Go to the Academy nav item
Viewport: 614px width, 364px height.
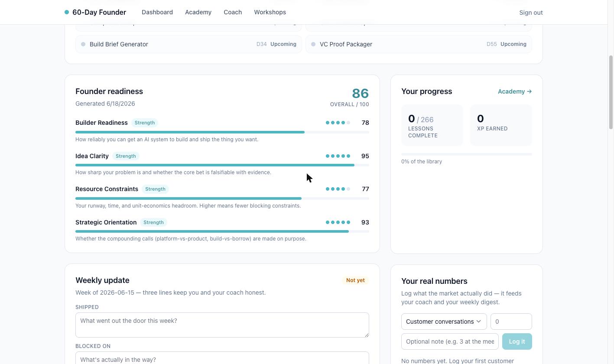(198, 12)
